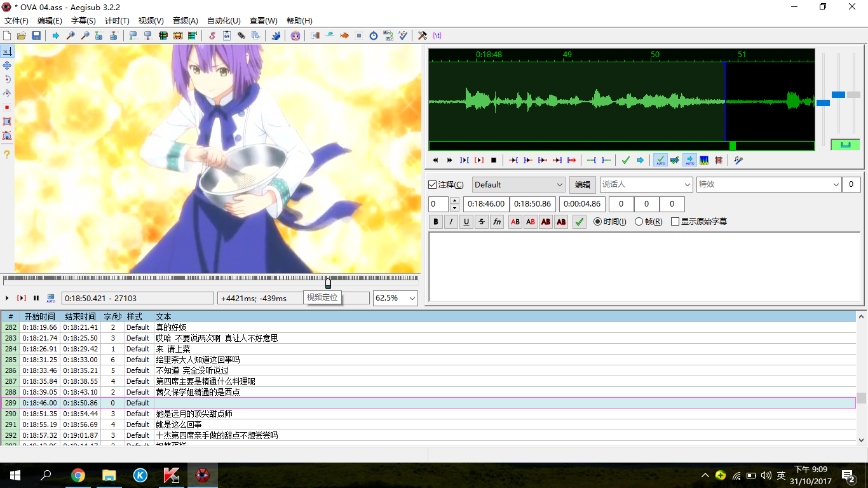Screen dimensions: 868x488
Task: Open the 计时(T) menu
Action: [x=117, y=21]
